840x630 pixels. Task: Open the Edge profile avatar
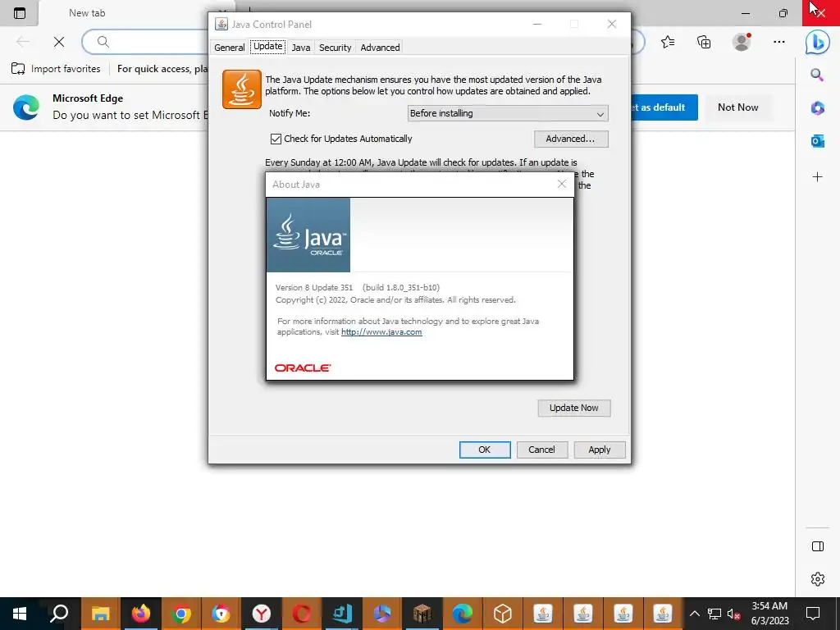coord(742,42)
